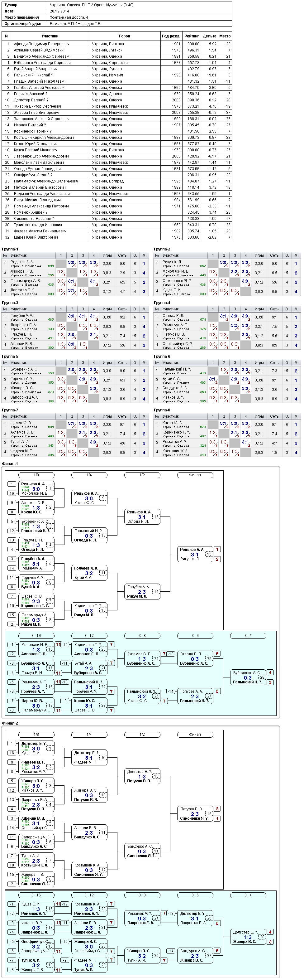Open the Петухов vs Симоненко final match in Финал-2
The image size is (304, 980).
click(195, 814)
